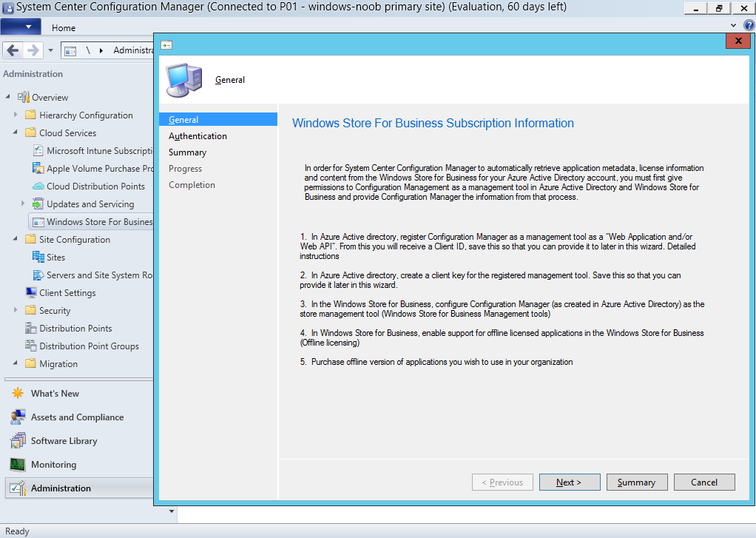The image size is (756, 538).
Task: Click the Administration workspace icon
Action: coord(18,488)
